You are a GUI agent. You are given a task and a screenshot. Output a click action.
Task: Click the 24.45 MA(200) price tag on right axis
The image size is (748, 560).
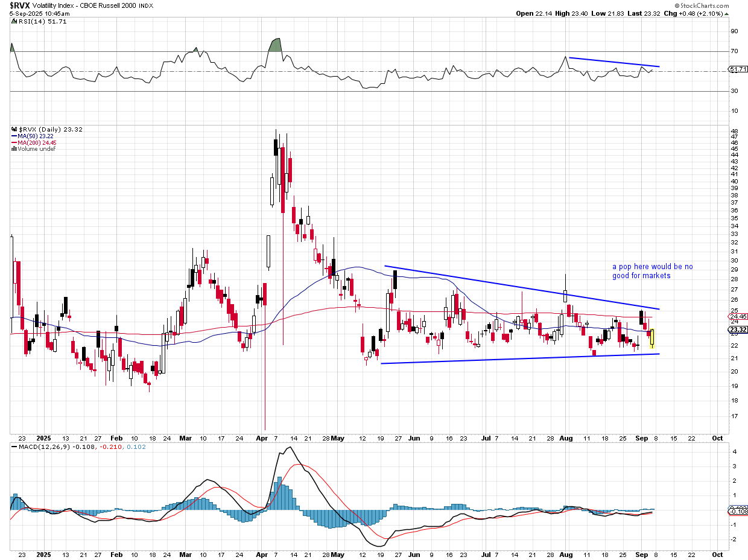coord(738,316)
